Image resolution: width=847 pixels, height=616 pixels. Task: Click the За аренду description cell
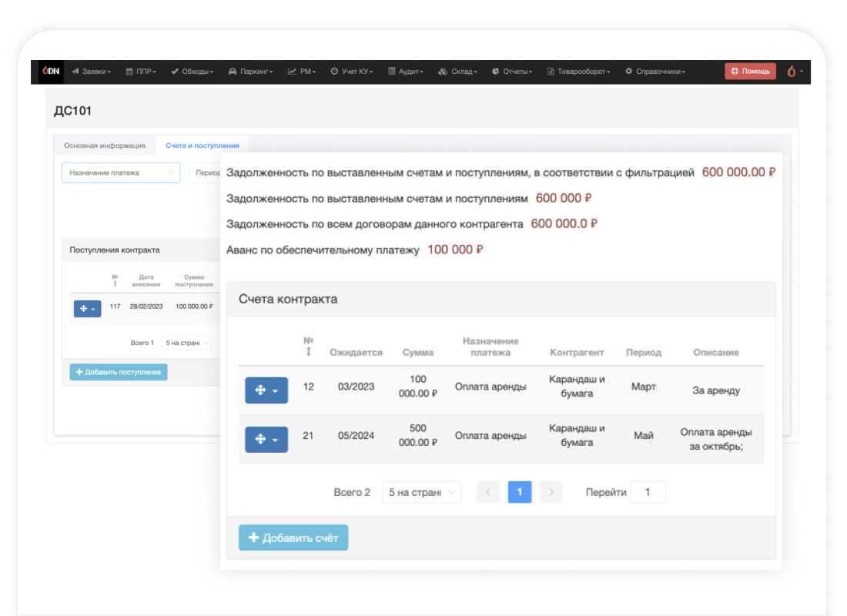[x=716, y=390]
